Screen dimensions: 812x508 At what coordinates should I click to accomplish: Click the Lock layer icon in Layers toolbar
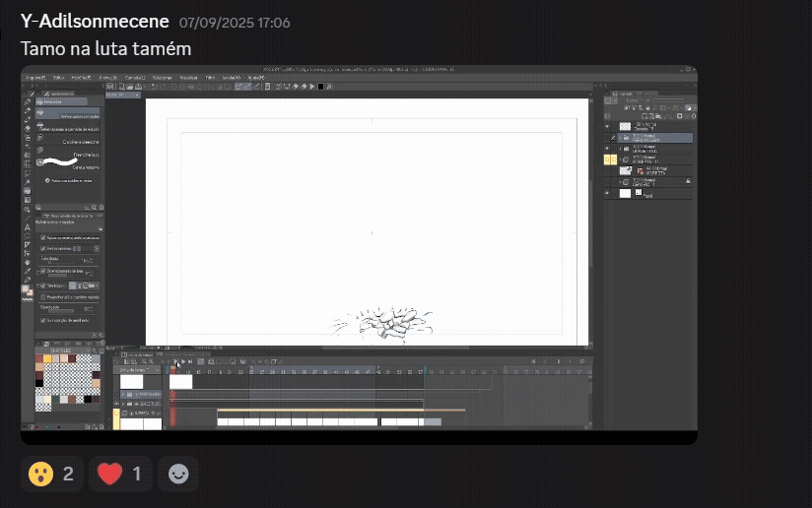click(x=647, y=108)
